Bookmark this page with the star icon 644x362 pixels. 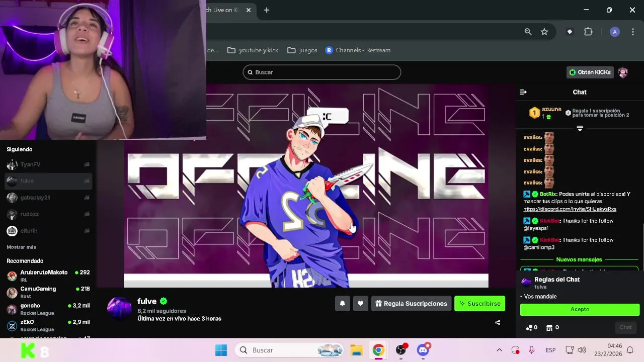click(544, 32)
